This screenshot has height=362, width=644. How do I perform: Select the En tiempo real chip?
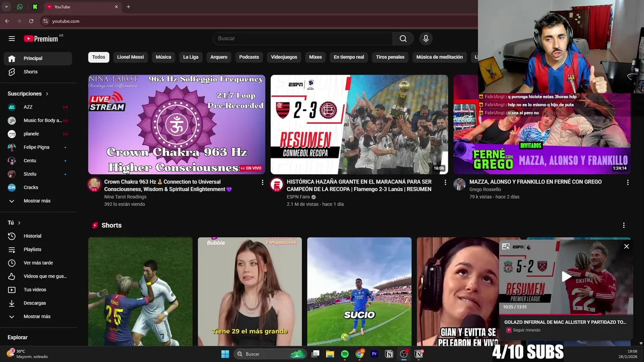pyautogui.click(x=349, y=57)
